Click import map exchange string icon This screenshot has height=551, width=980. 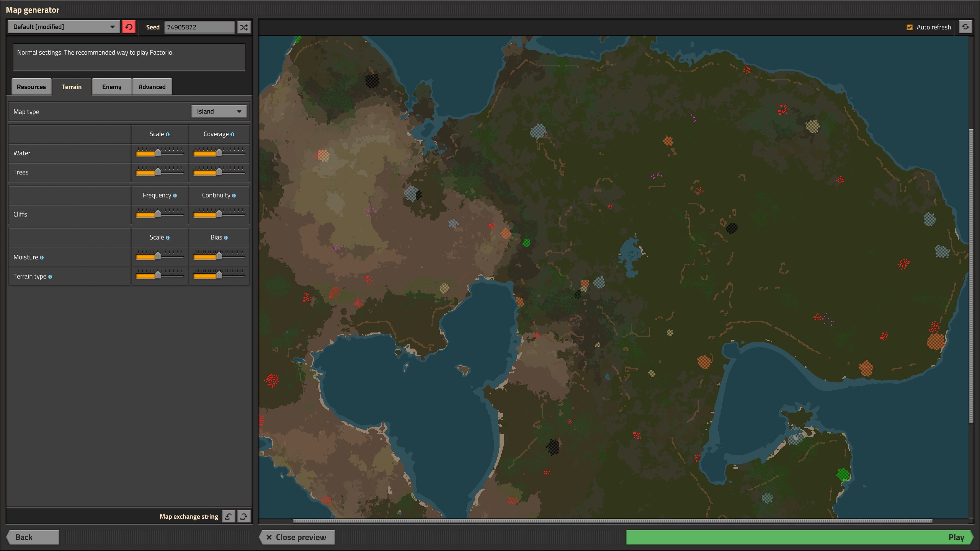pyautogui.click(x=229, y=516)
